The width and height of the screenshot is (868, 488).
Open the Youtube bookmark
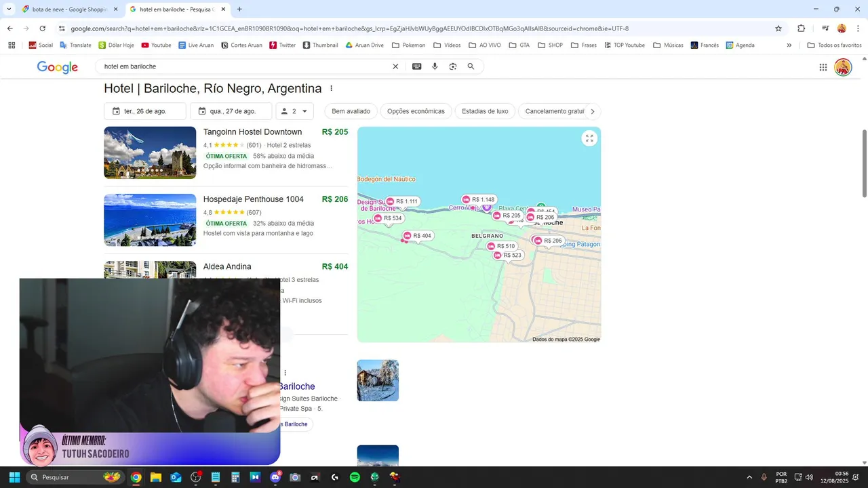[156, 45]
